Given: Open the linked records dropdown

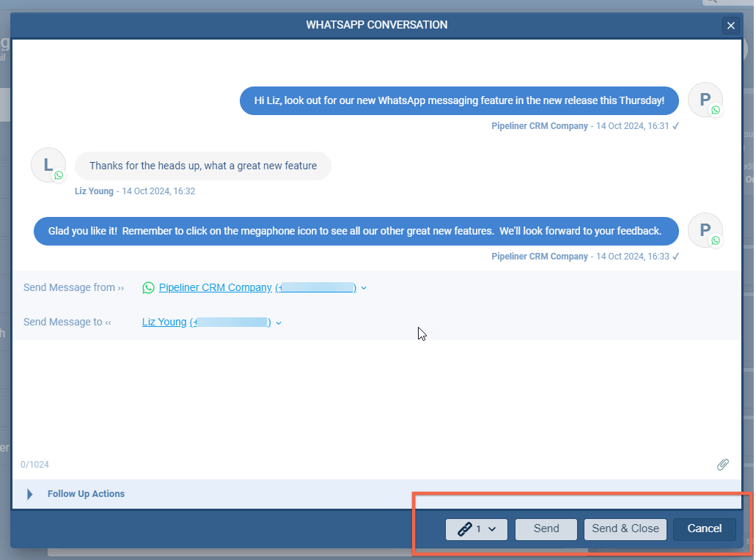Looking at the screenshot, I should pyautogui.click(x=477, y=529).
